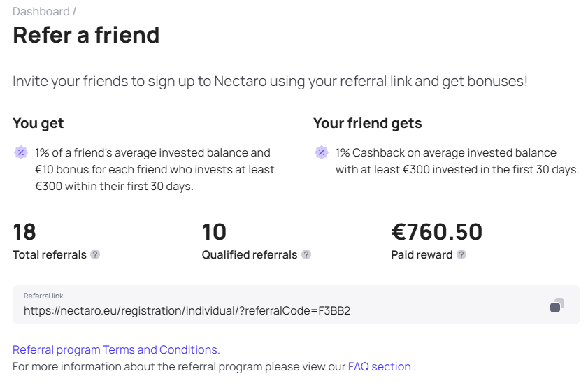Click the 10 qualified referrals number

click(214, 231)
